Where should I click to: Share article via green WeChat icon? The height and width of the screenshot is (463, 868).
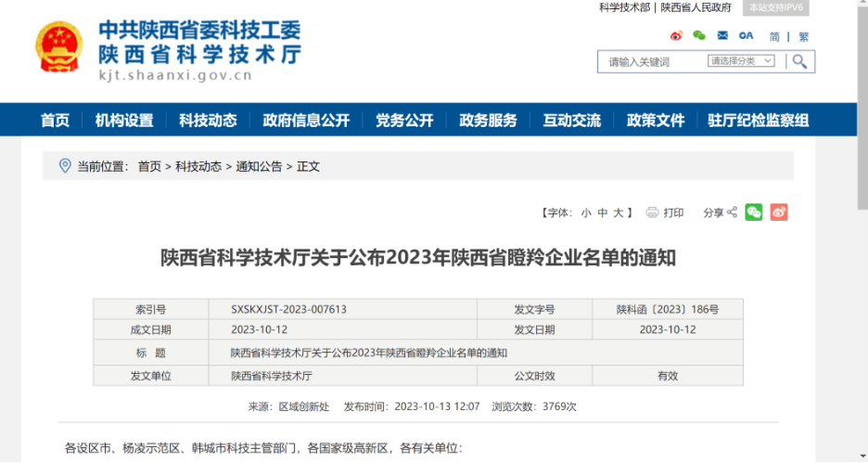coord(754,212)
